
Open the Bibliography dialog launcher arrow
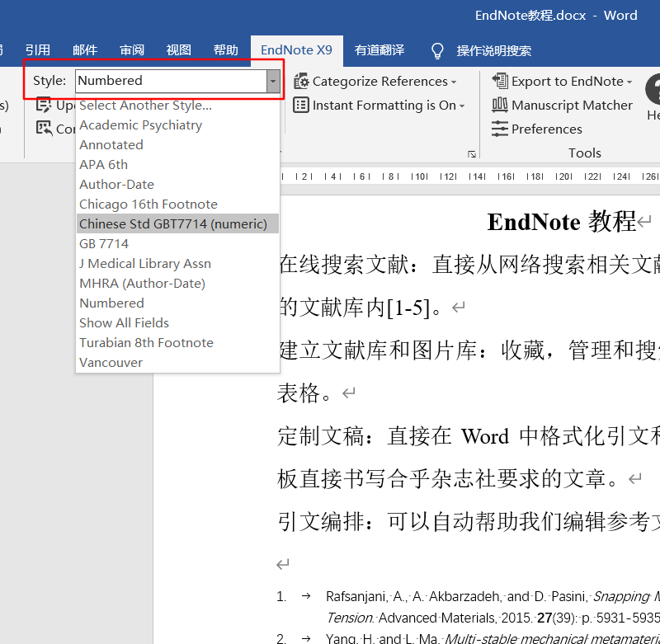coord(471,154)
